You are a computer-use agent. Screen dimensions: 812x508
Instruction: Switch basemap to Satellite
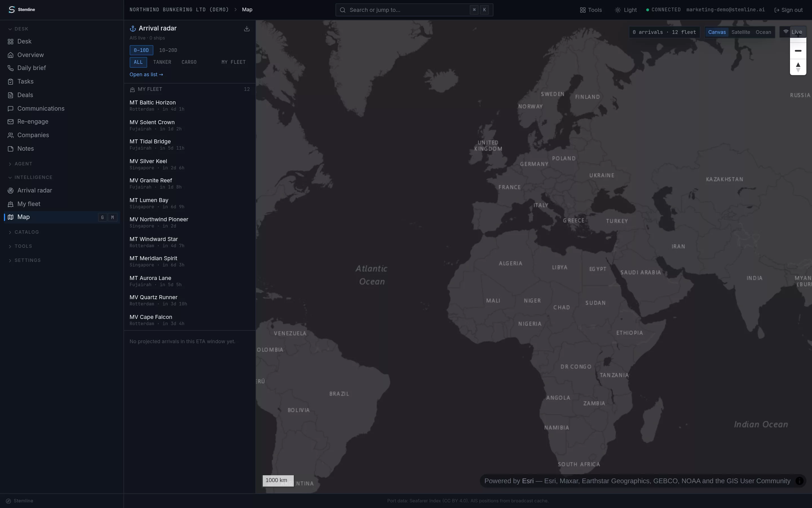click(x=741, y=32)
